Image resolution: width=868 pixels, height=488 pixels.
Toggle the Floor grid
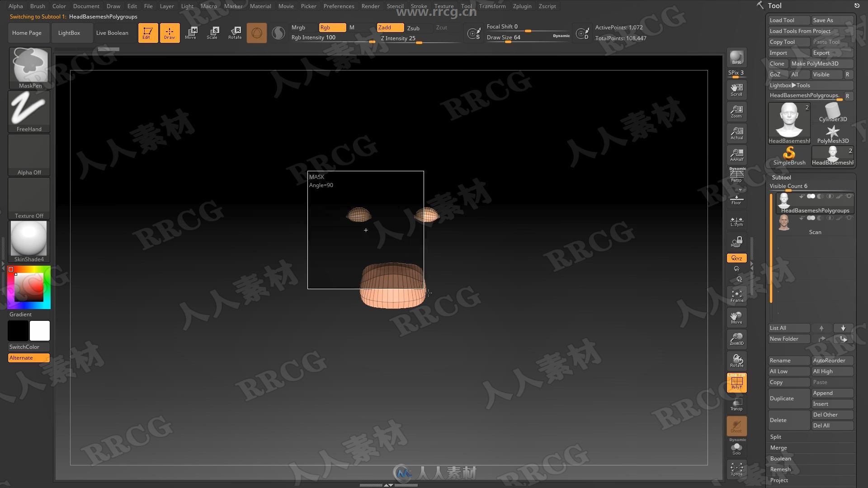[x=736, y=199]
